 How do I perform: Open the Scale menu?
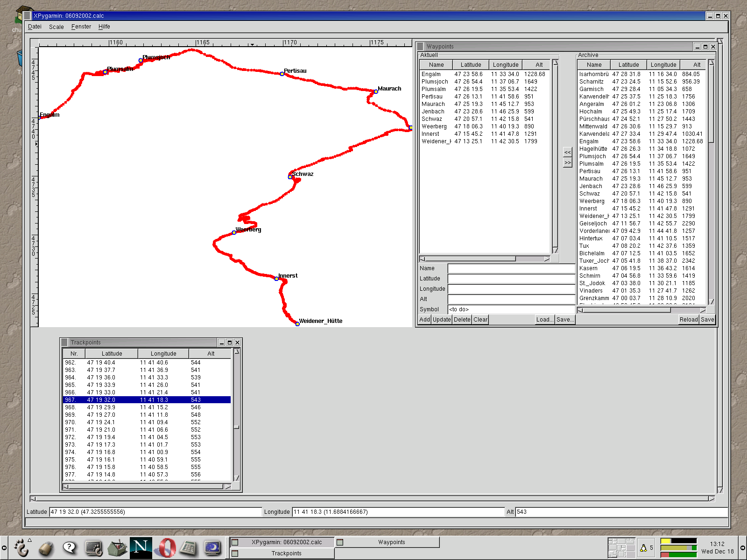(x=56, y=27)
